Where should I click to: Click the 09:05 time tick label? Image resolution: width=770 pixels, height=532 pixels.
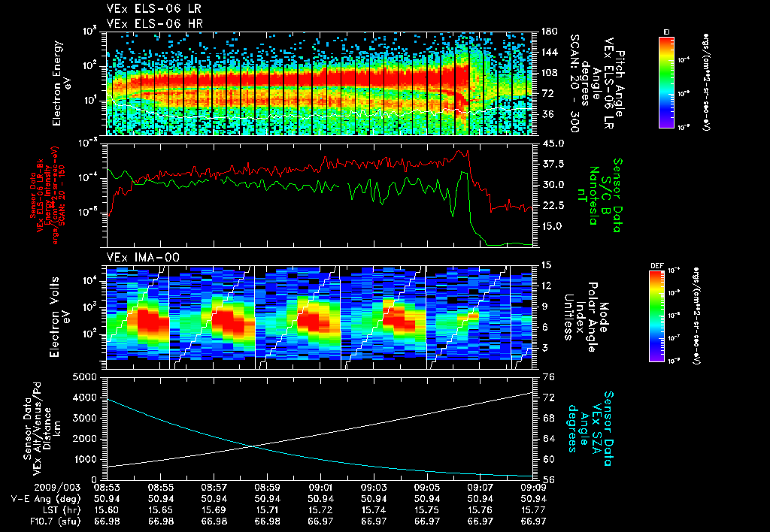click(x=427, y=488)
